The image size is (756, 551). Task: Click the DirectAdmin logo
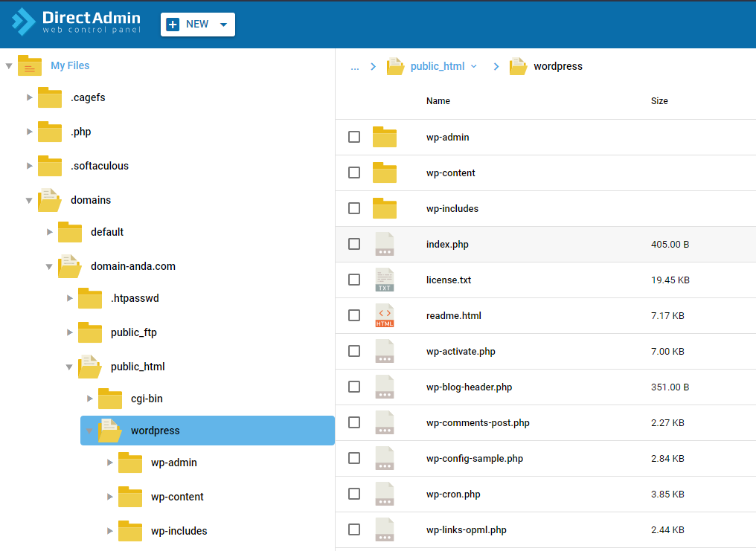click(76, 22)
